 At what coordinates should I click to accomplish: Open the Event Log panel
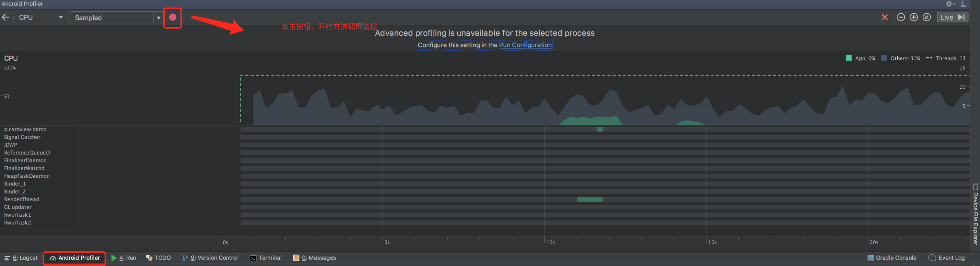(x=947, y=258)
